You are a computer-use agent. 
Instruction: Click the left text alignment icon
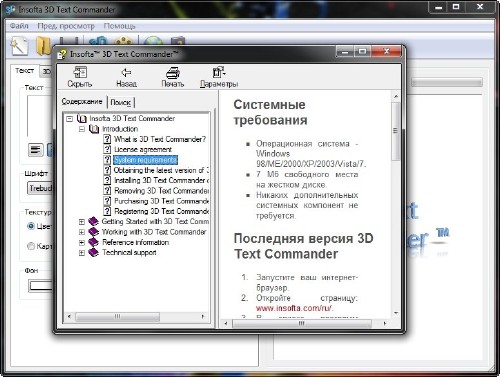[x=35, y=149]
